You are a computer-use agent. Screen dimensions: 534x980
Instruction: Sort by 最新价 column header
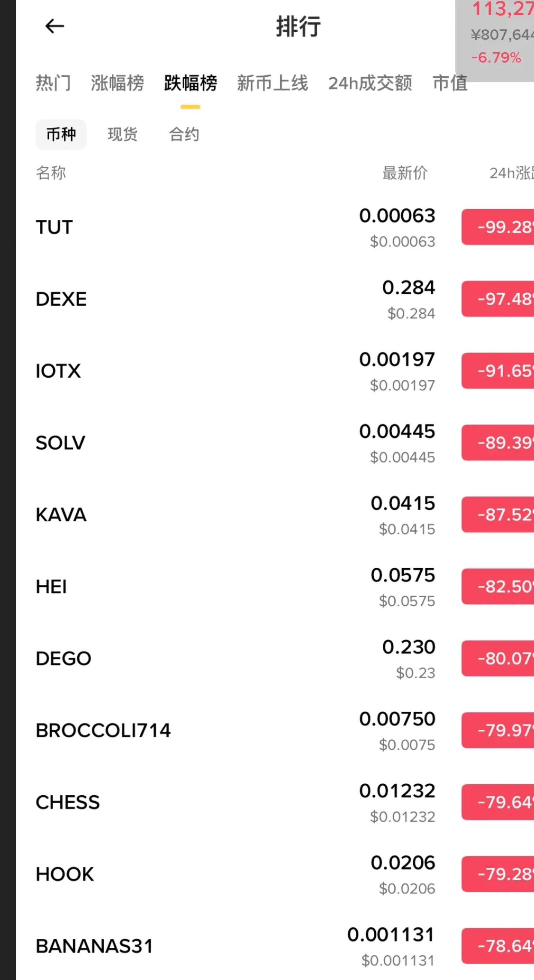[x=405, y=173]
